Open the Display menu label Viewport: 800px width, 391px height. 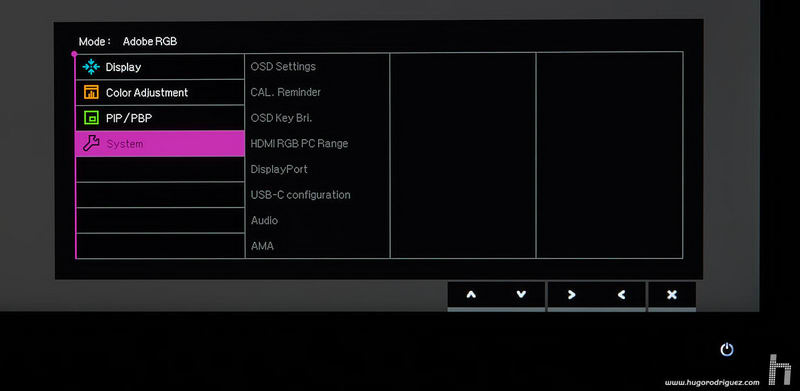tap(123, 67)
